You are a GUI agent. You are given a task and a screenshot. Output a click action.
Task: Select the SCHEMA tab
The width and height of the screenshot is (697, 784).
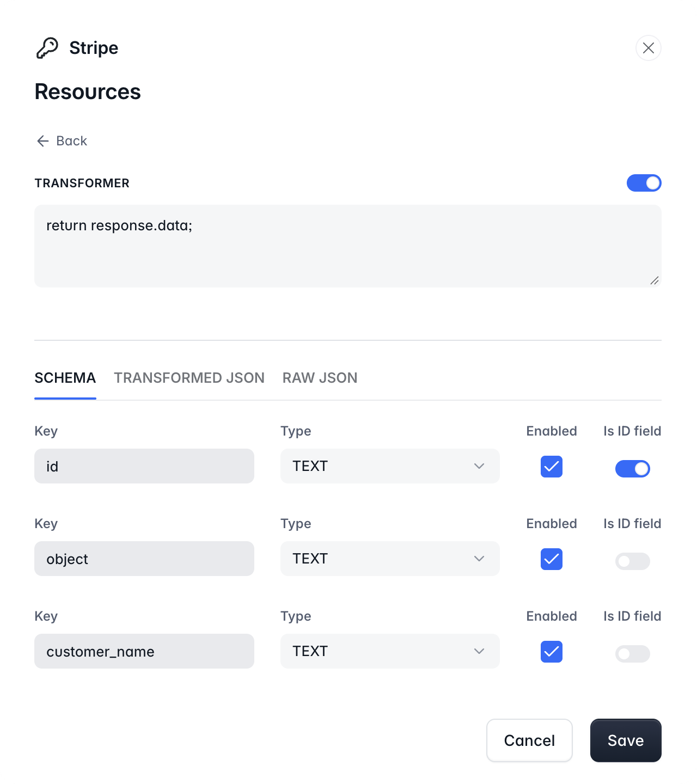(65, 378)
